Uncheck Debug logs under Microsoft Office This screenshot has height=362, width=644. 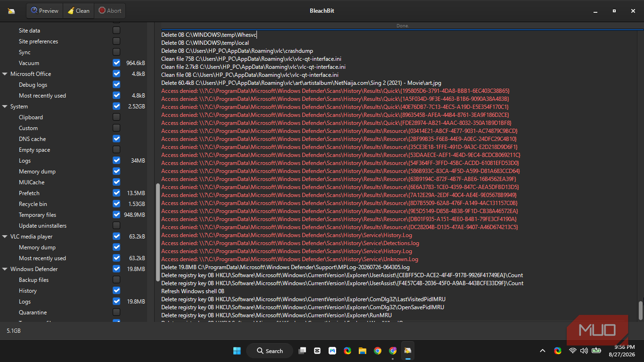(x=116, y=84)
